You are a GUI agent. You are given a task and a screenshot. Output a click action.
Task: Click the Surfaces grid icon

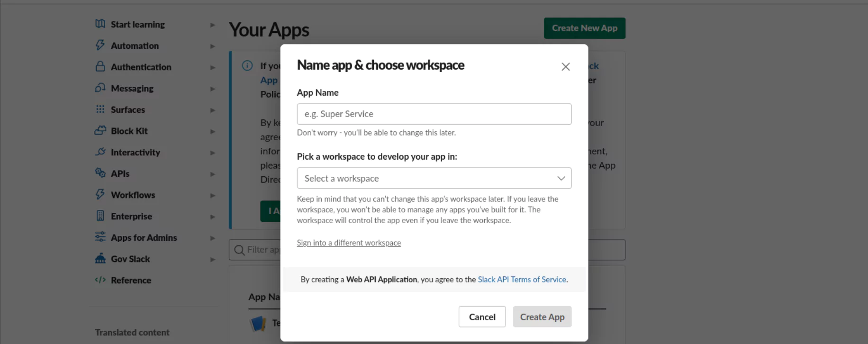click(100, 109)
